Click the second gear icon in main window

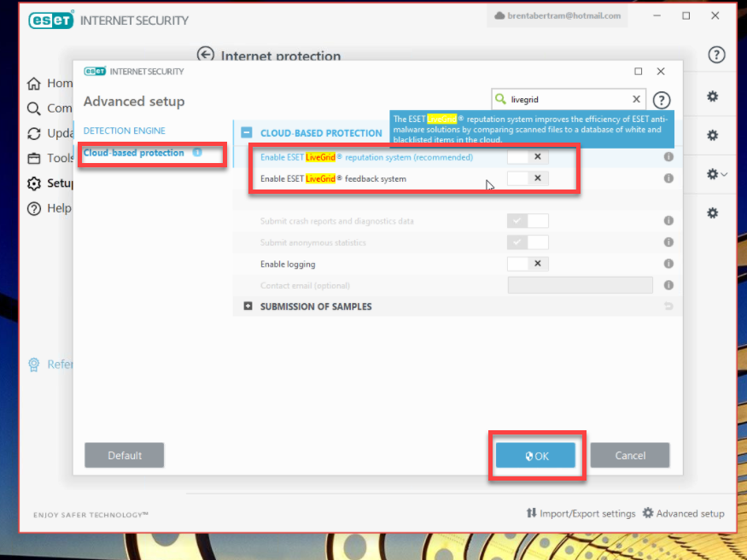pyautogui.click(x=712, y=135)
